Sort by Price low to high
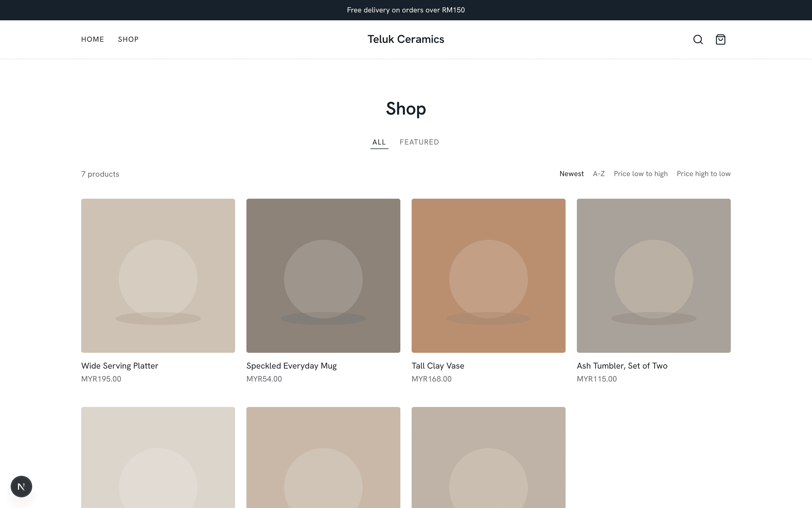812x508 pixels. coord(641,174)
